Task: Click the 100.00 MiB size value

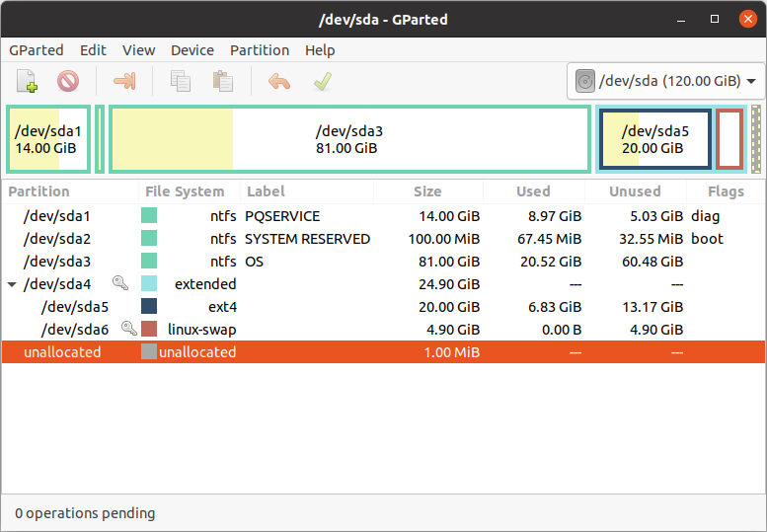Action: coord(443,239)
